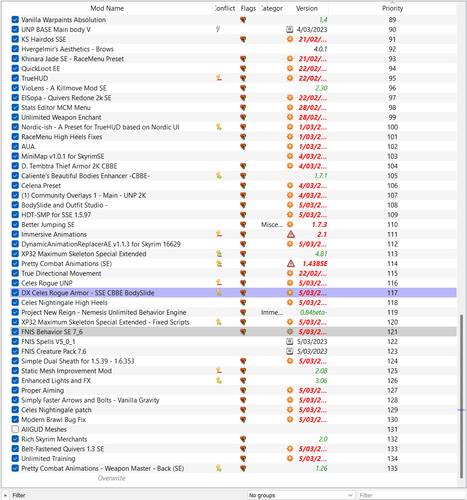Open the No groups dropdown
This screenshot has width=467, height=500.
tap(301, 495)
